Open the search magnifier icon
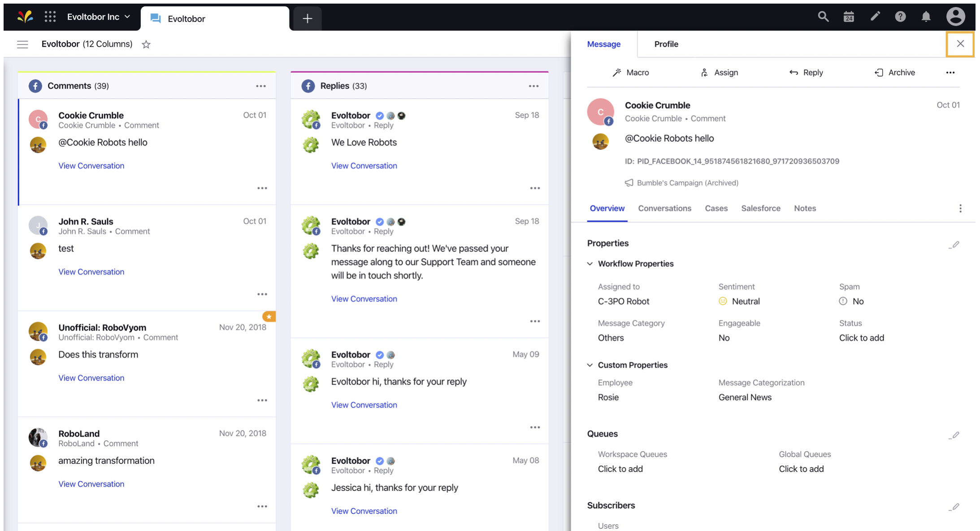This screenshot has height=531, width=980. 823,17
